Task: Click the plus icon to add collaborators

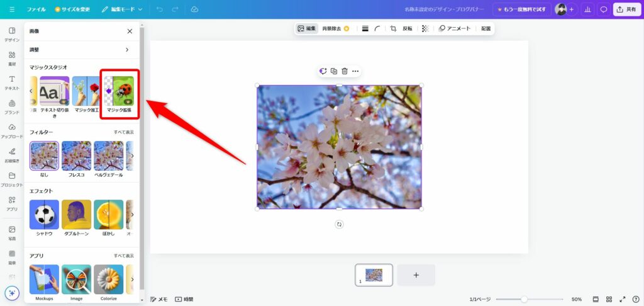Action: [x=571, y=9]
